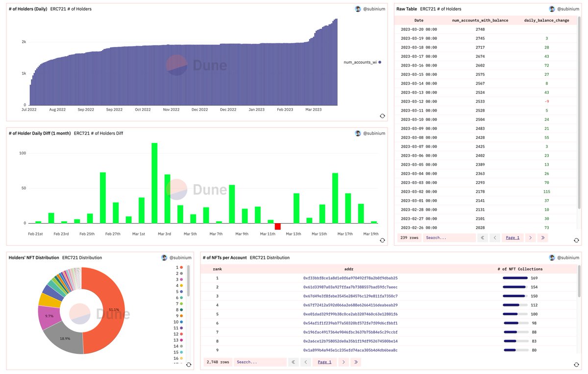Click the 239 rows label
The height and width of the screenshot is (374, 588).
[410, 237]
